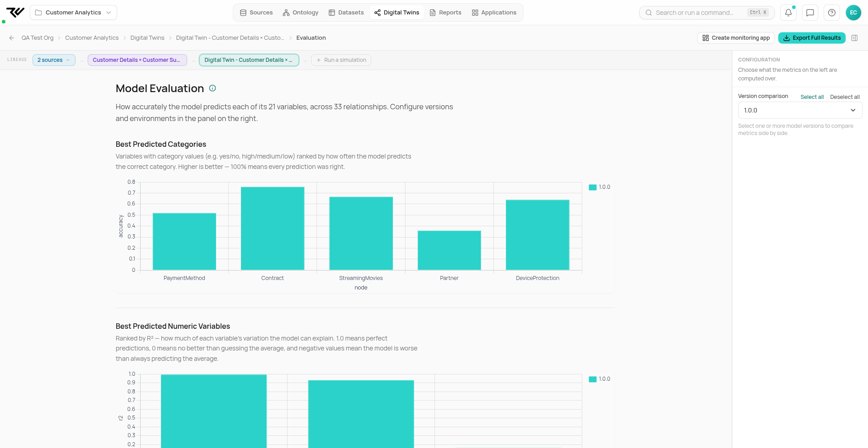This screenshot has height=448, width=868.
Task: Click the Model Evaluation info icon
Action: pos(212,88)
